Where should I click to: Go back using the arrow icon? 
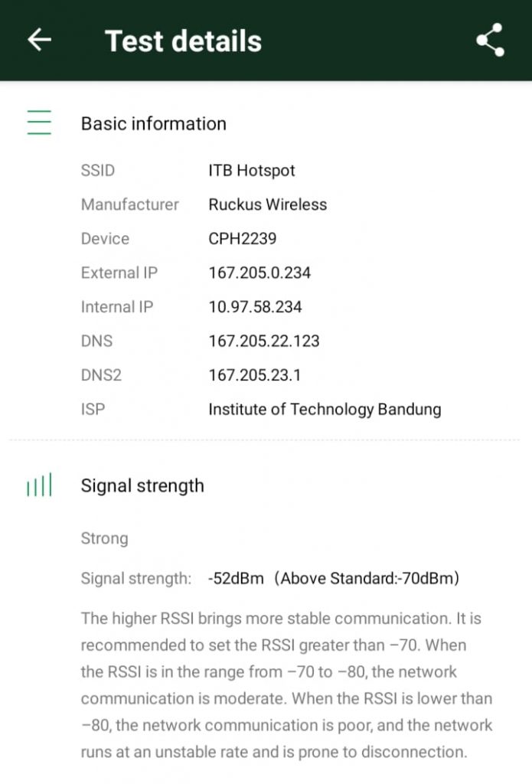pyautogui.click(x=40, y=40)
